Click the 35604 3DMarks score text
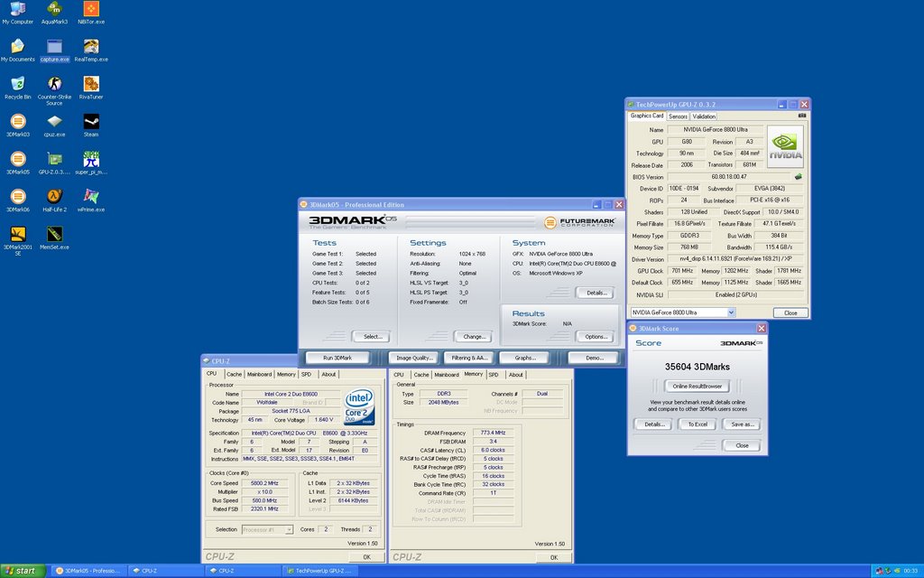The image size is (924, 578). point(698,367)
